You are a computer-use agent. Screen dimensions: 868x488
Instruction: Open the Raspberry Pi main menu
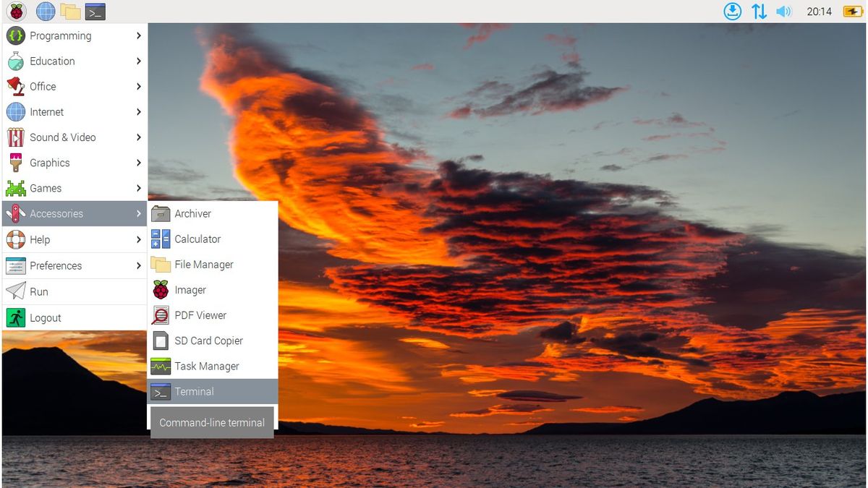[16, 11]
